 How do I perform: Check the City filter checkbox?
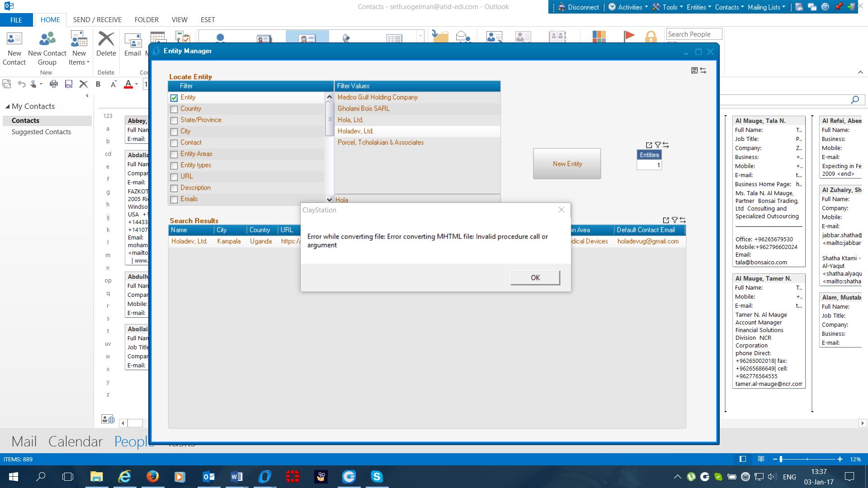pos(174,132)
